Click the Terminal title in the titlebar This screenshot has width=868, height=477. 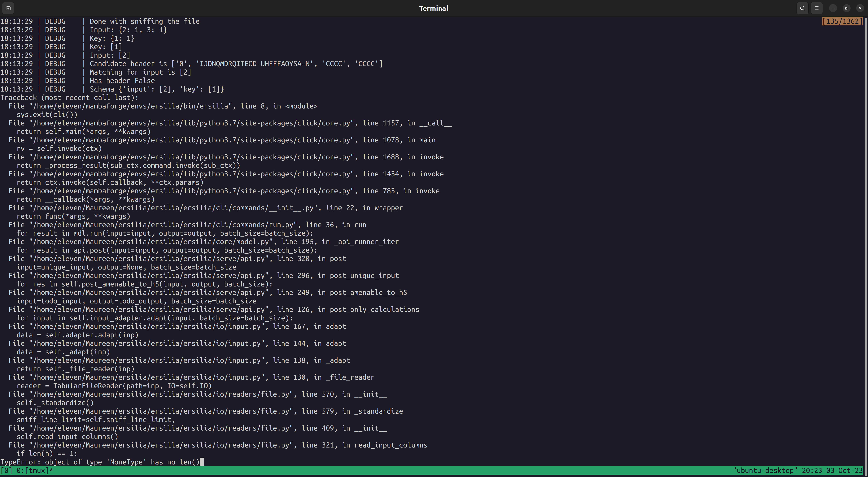(x=433, y=8)
